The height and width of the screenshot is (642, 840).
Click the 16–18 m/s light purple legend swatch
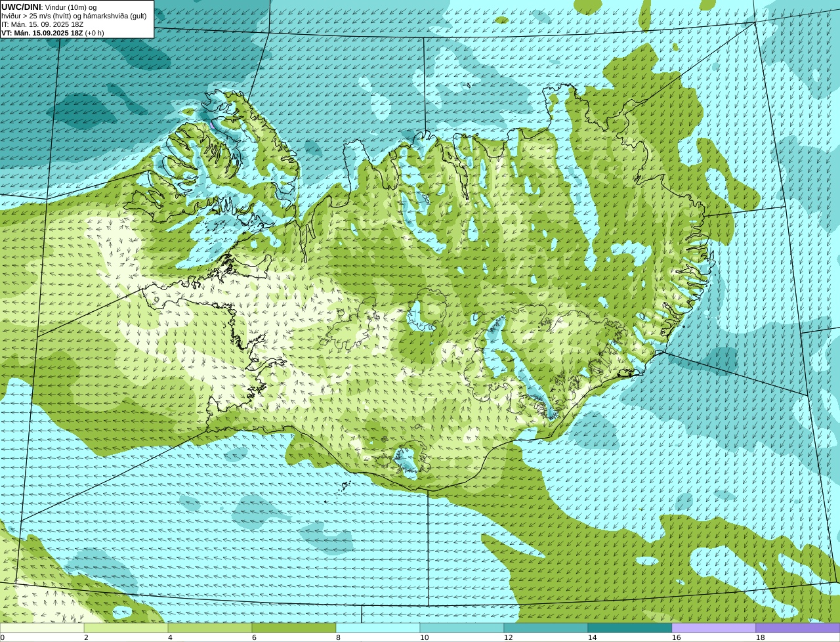pyautogui.click(x=714, y=628)
